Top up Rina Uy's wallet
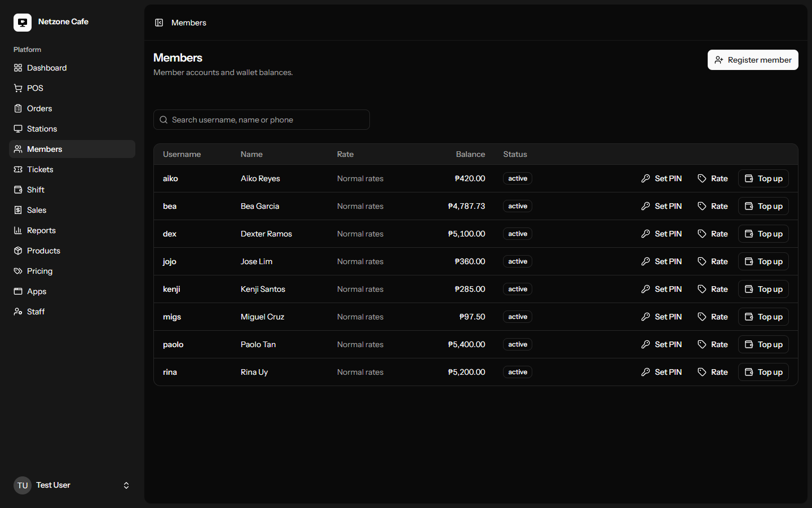 764,372
